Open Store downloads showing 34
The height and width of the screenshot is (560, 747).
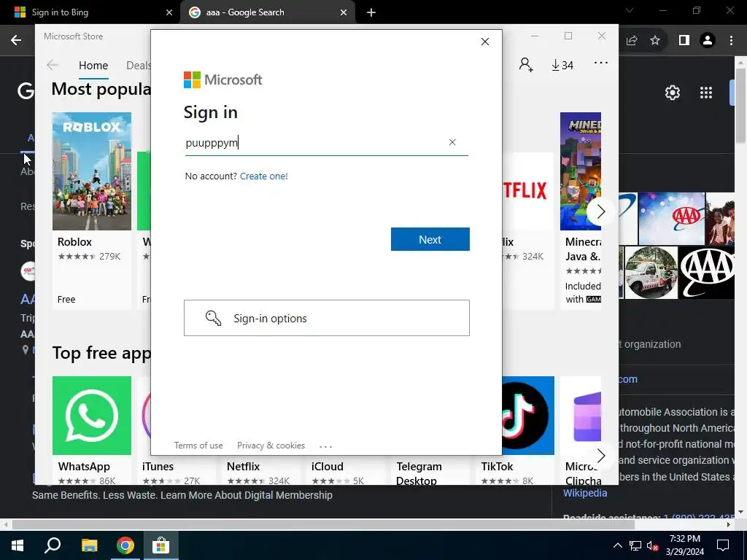pyautogui.click(x=562, y=65)
